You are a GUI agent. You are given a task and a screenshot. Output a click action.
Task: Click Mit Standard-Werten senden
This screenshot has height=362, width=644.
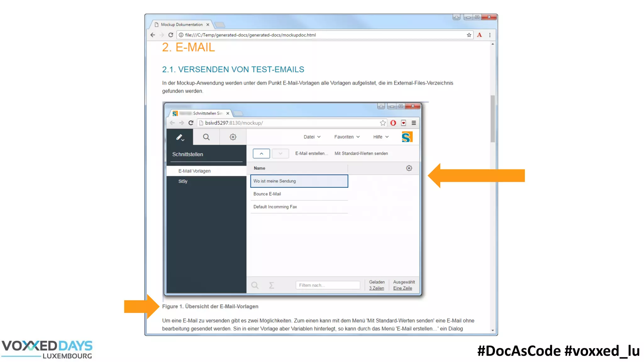coord(361,153)
